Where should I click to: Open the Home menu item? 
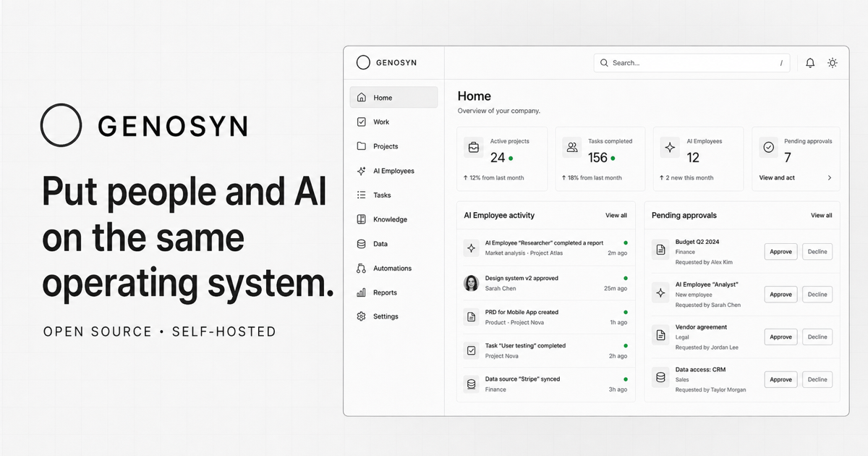click(393, 98)
